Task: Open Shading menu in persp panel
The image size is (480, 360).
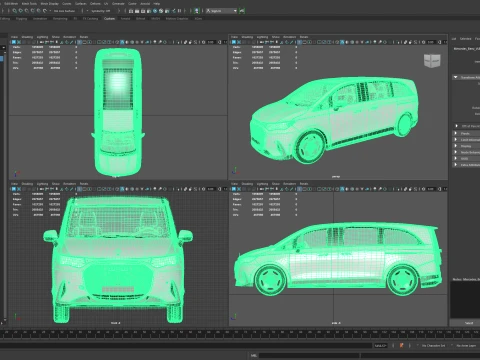Action: (x=247, y=37)
